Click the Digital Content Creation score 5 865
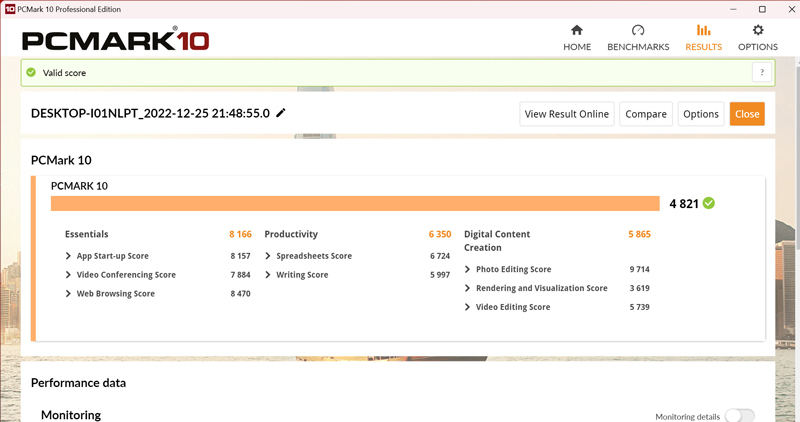 coord(639,234)
